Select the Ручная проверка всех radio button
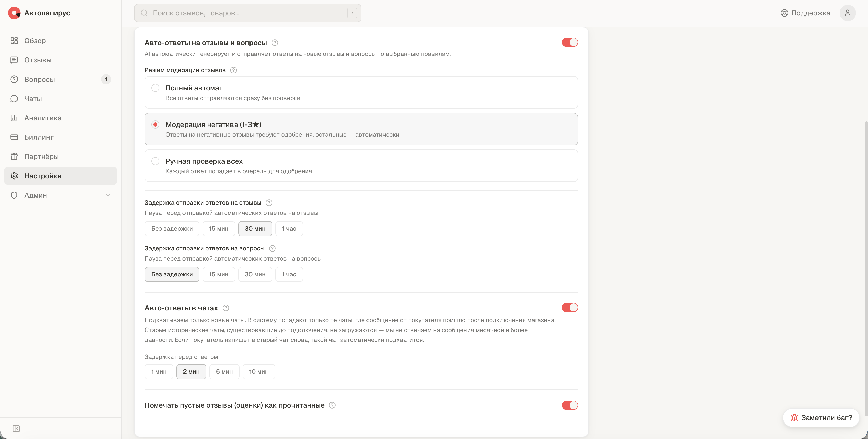The width and height of the screenshot is (868, 439). (155, 161)
